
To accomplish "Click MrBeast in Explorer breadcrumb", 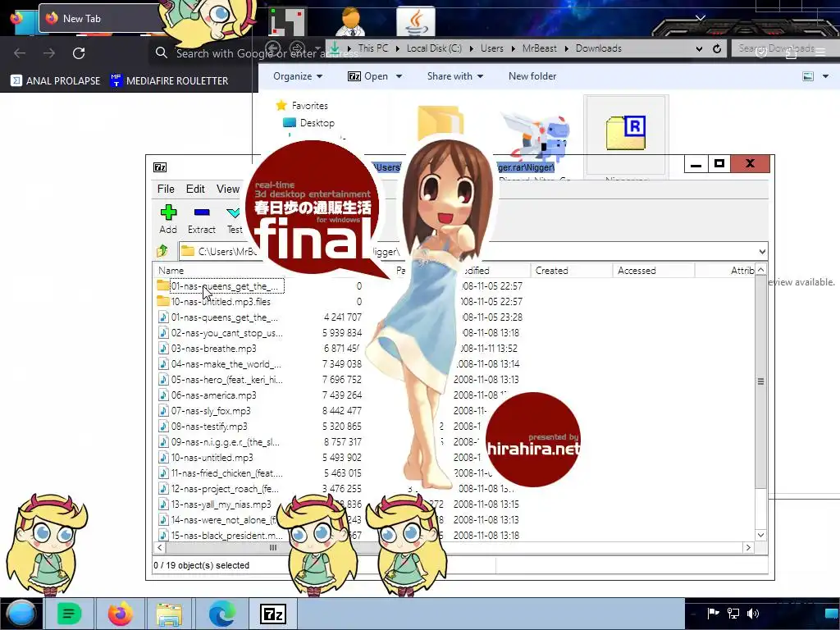I will pos(540,48).
